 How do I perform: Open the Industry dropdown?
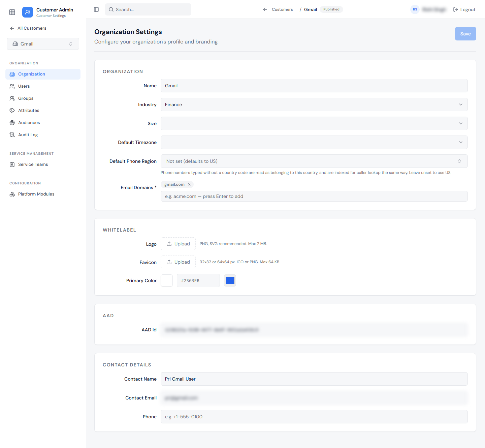[314, 104]
